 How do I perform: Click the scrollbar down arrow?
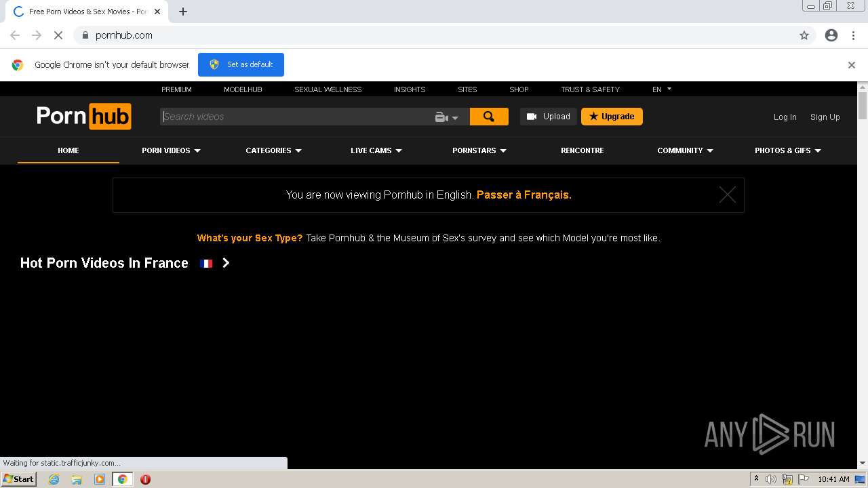point(863,463)
